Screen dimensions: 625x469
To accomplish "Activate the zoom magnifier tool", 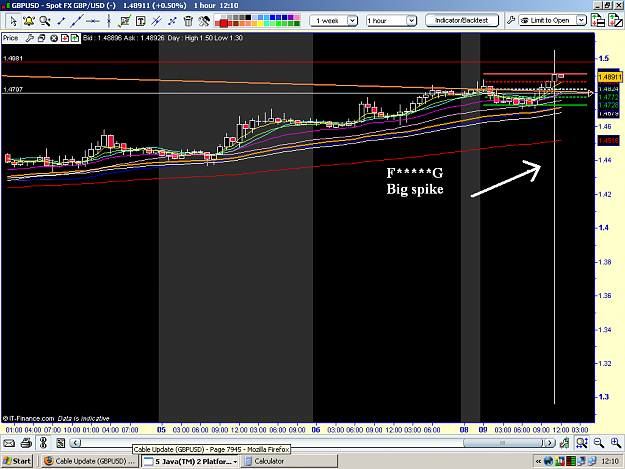I will [45, 21].
